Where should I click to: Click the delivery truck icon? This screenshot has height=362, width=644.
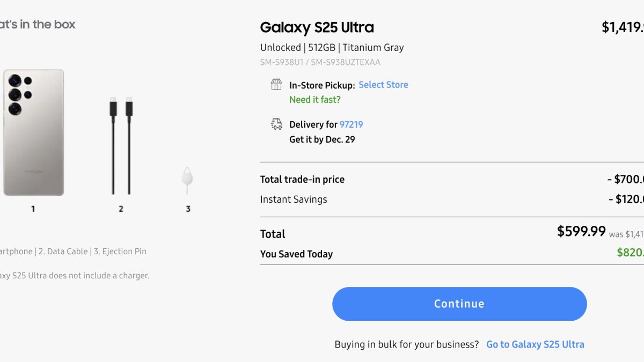276,124
